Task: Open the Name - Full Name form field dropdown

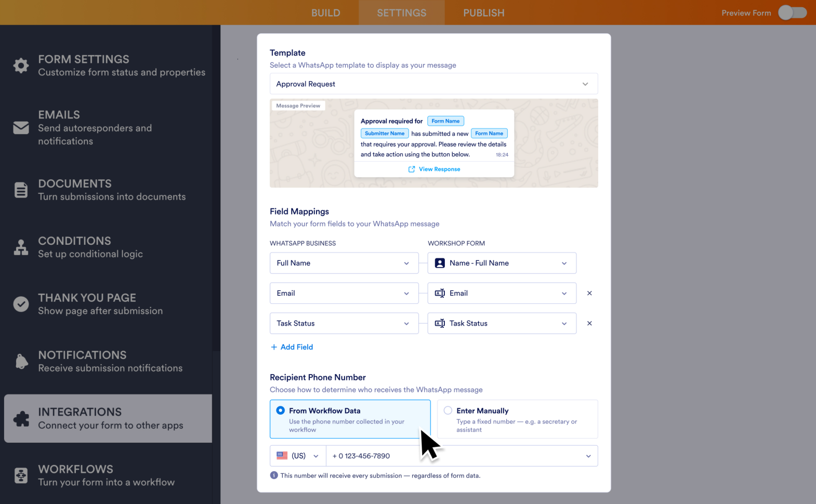Action: (x=502, y=263)
